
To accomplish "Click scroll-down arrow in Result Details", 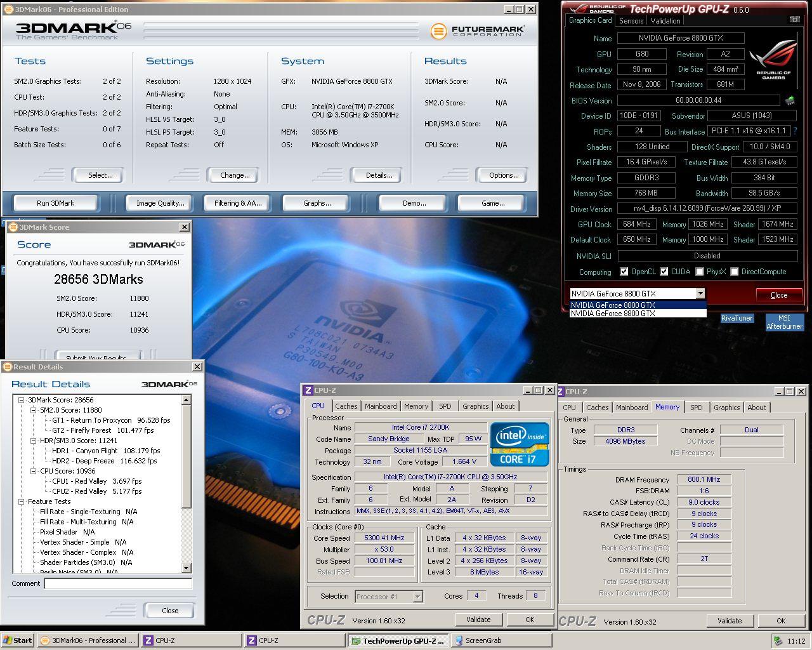I will [187, 568].
